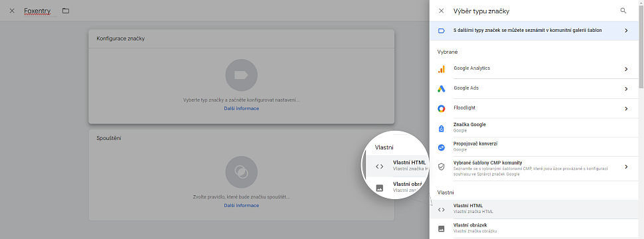The height and width of the screenshot is (239, 644).
Task: Select Google Analytics list item text
Action: pos(471,68)
